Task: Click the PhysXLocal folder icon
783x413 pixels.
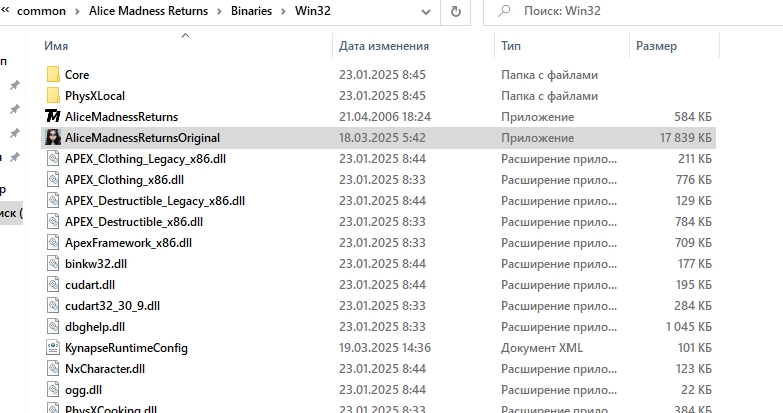Action: coord(53,95)
